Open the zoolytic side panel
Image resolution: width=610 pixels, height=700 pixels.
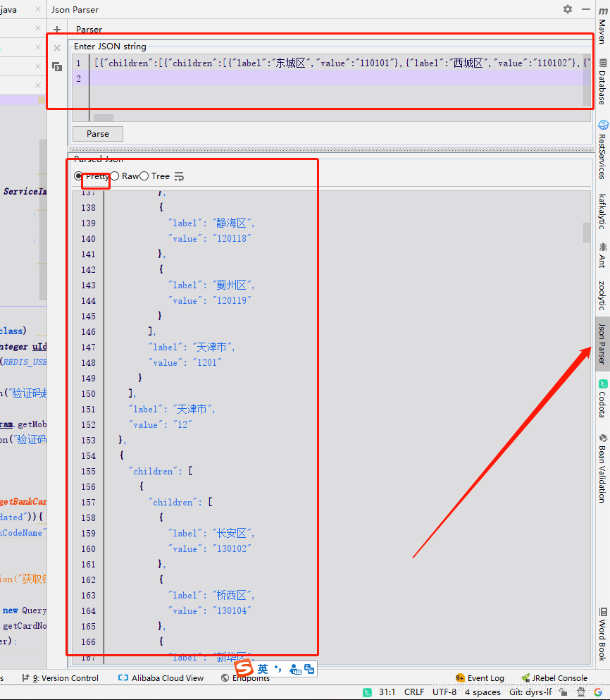(x=603, y=295)
